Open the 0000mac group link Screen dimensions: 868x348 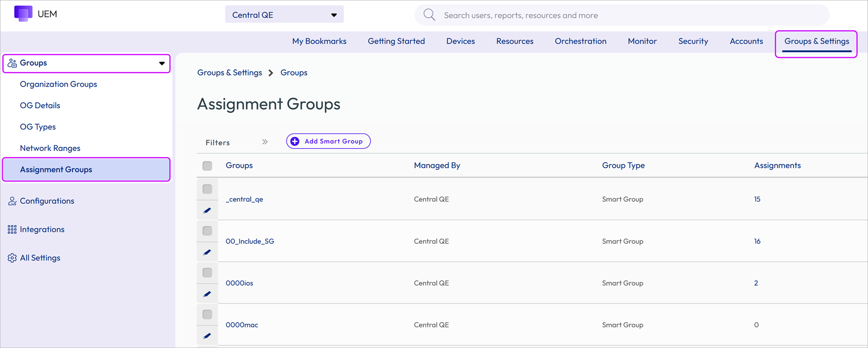pyautogui.click(x=242, y=325)
